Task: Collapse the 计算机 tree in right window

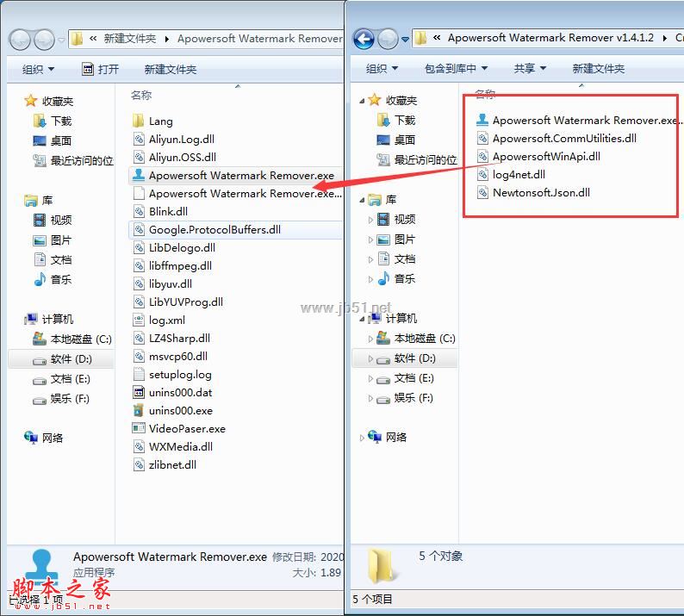Action: [362, 319]
